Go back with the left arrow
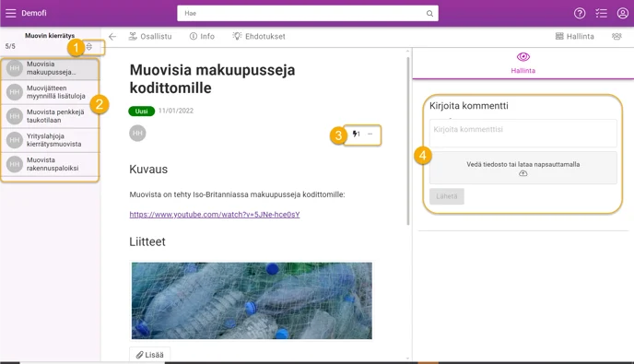This screenshot has width=634, height=364. click(112, 37)
